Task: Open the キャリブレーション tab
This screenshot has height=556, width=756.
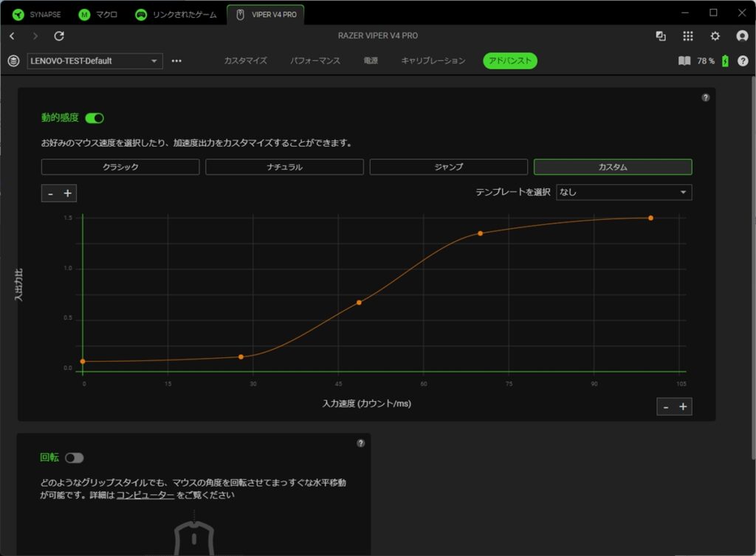Action: tap(433, 61)
